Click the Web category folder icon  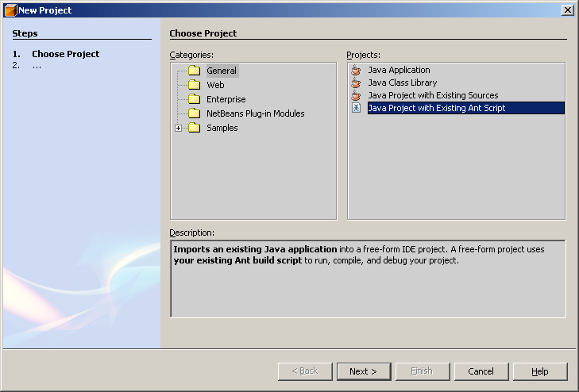point(195,85)
